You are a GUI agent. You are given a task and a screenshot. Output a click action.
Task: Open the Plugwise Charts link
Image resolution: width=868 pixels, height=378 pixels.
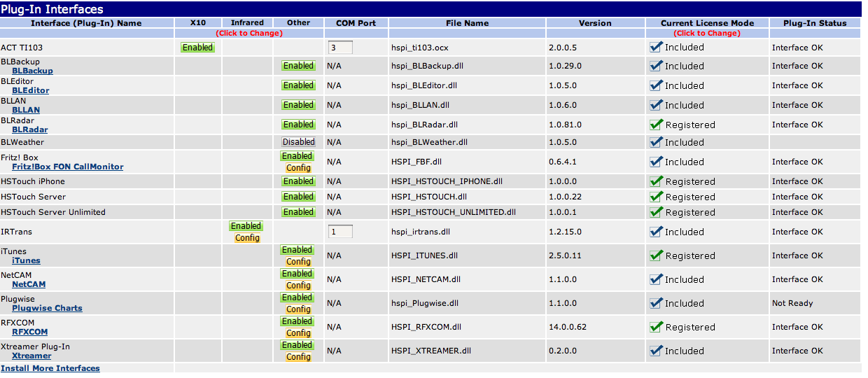pyautogui.click(x=47, y=308)
